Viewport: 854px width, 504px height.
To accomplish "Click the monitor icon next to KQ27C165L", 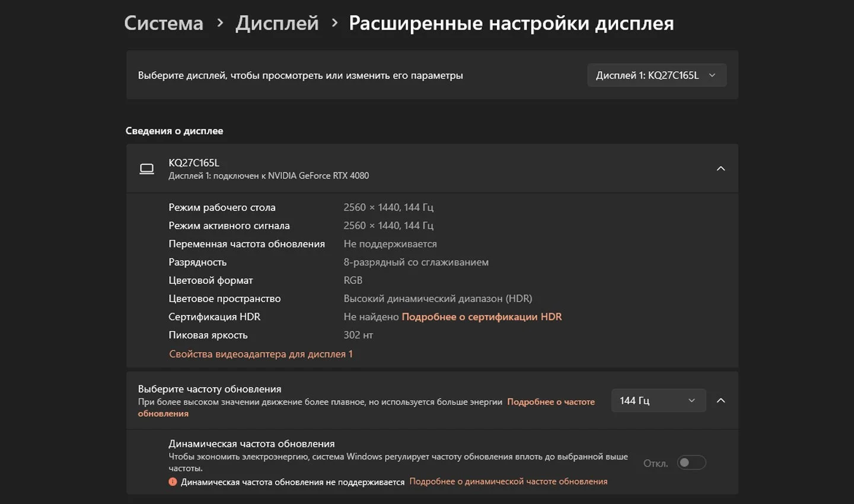I will 146,169.
